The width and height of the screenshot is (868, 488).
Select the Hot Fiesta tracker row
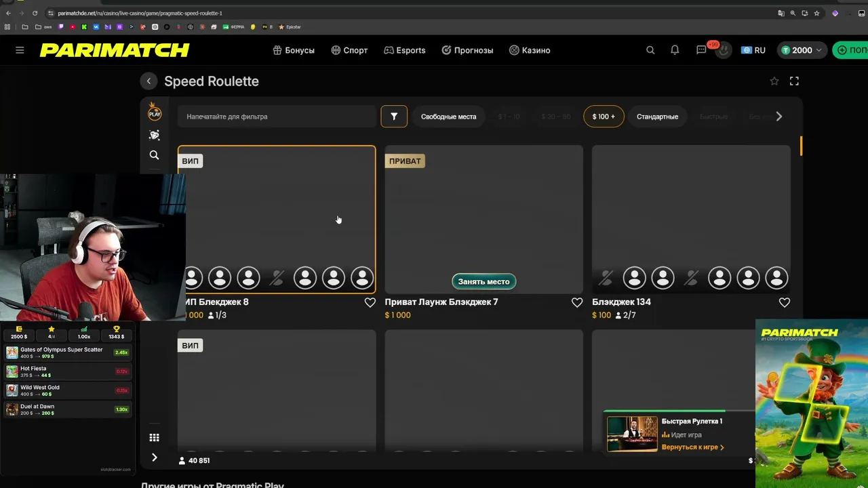point(67,371)
